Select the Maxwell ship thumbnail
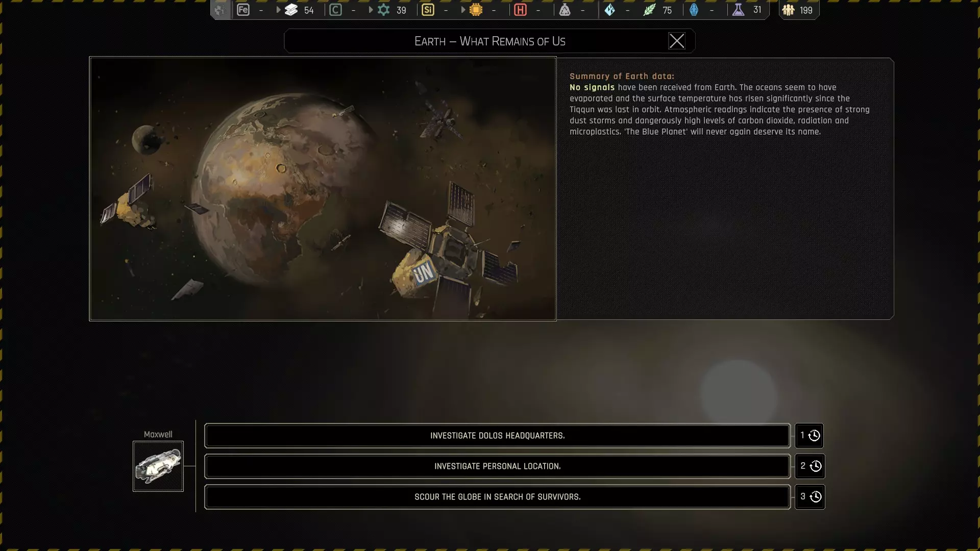This screenshot has height=551, width=980. tap(158, 466)
